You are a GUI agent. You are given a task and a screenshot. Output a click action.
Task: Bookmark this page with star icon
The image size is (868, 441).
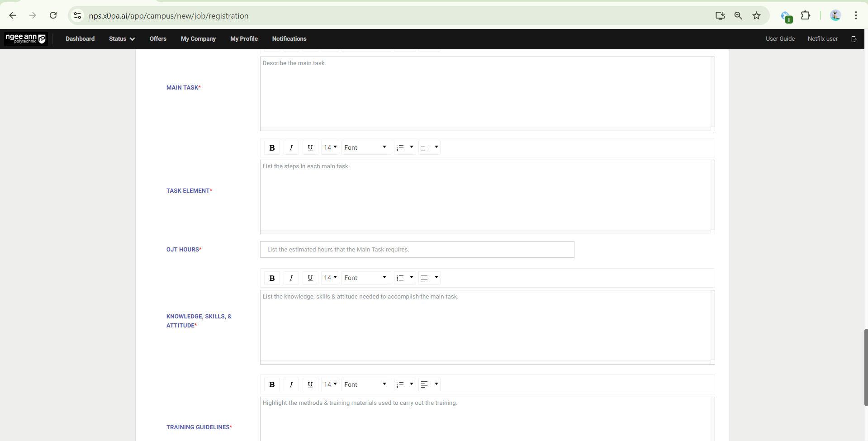tap(756, 16)
